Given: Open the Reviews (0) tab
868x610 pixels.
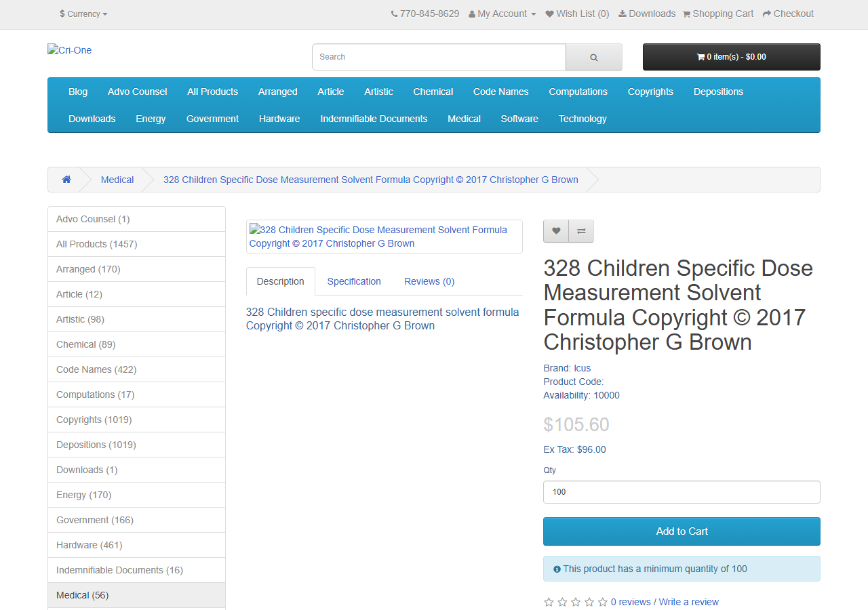Looking at the screenshot, I should coord(429,281).
